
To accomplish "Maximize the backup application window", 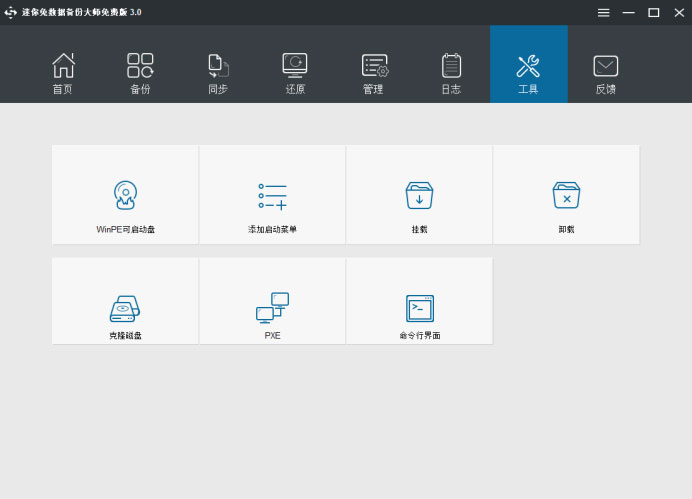I will click(x=653, y=12).
